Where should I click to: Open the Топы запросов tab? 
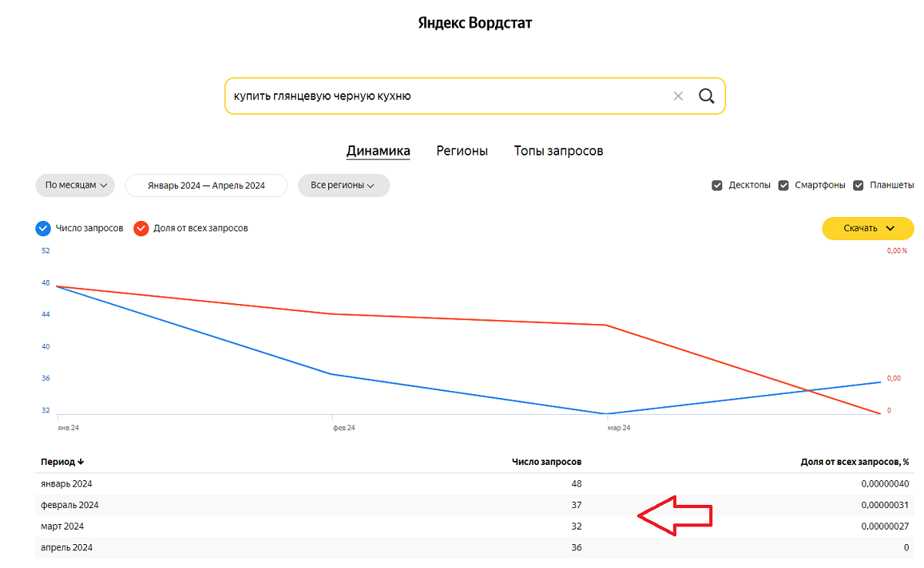click(x=558, y=151)
